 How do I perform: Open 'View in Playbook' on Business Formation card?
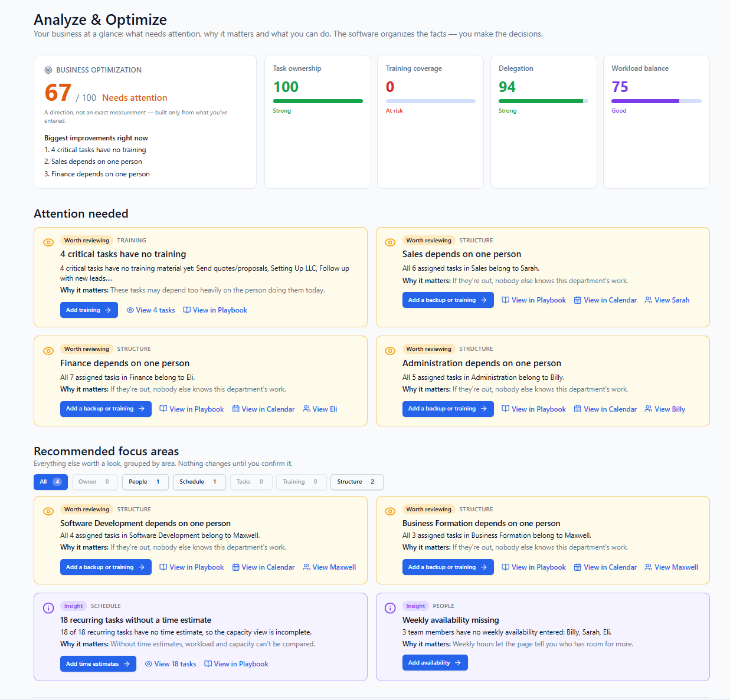(534, 567)
